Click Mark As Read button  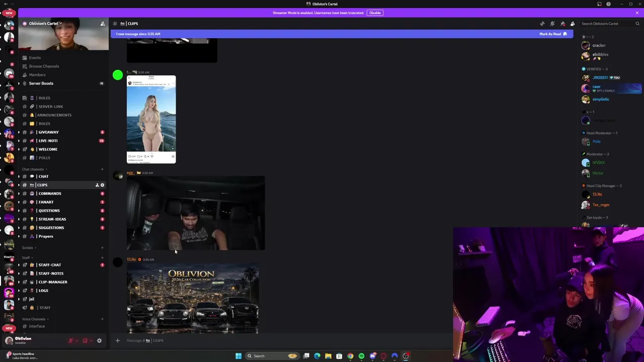(x=553, y=34)
